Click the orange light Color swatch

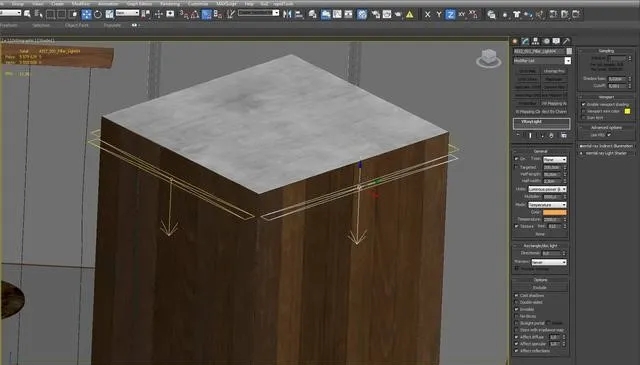(555, 212)
